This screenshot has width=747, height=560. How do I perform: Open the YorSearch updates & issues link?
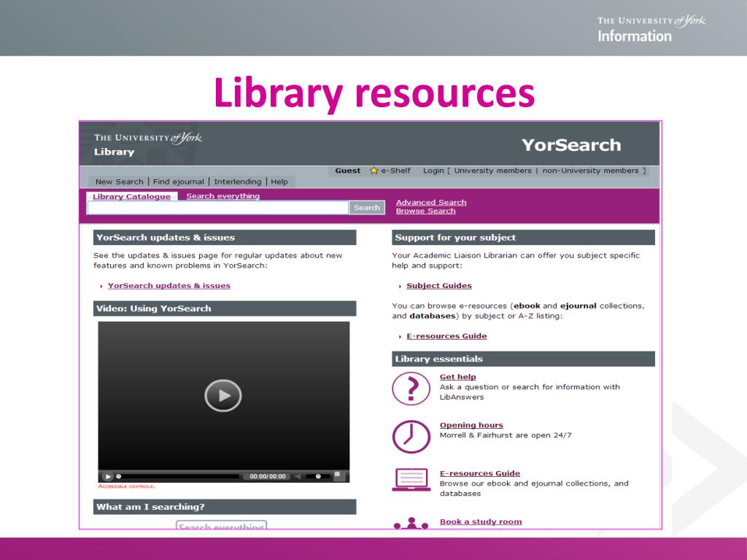coord(169,286)
